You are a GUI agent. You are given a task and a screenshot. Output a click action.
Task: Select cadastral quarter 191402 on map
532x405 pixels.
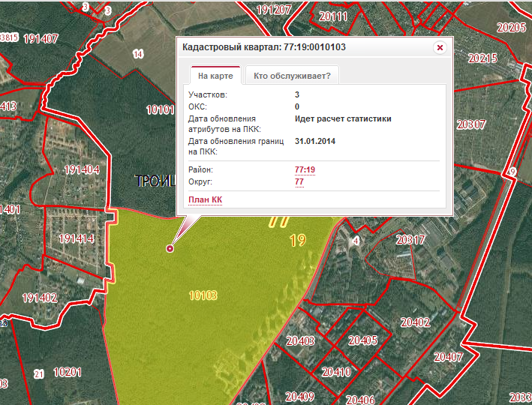(40, 298)
